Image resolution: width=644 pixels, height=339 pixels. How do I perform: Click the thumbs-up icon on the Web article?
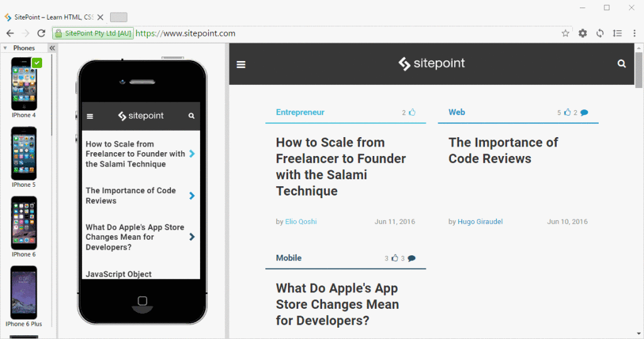click(x=567, y=113)
